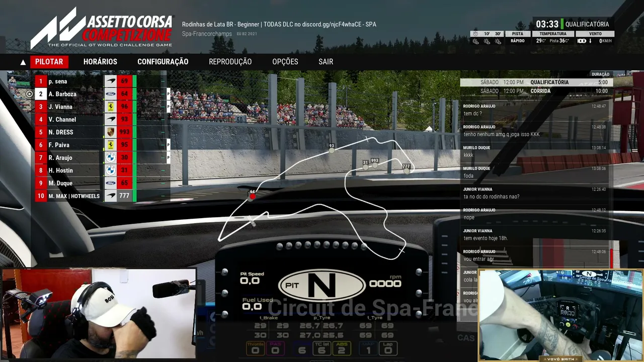Open the CONFIGURAÇÃO menu
Viewport: 644px width, 362px height.
click(163, 62)
